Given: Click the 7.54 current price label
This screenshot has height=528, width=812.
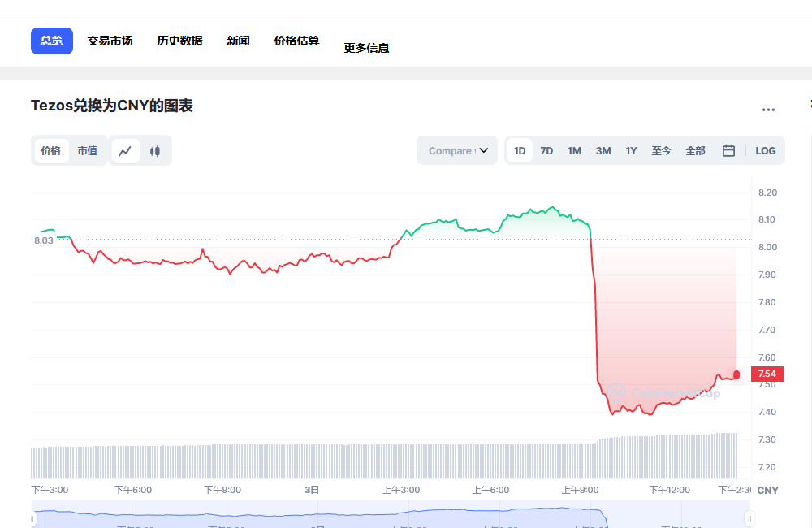Looking at the screenshot, I should tap(767, 374).
